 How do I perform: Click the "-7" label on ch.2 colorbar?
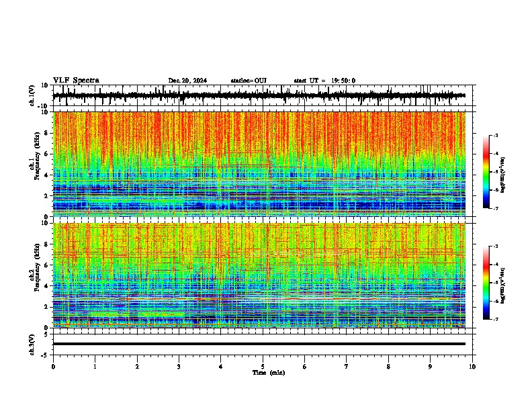pyautogui.click(x=496, y=319)
